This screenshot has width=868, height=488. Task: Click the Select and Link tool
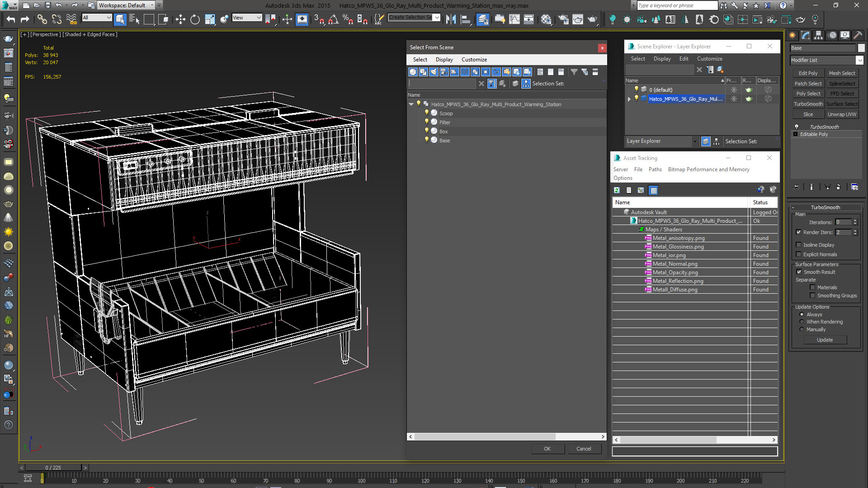pyautogui.click(x=42, y=19)
